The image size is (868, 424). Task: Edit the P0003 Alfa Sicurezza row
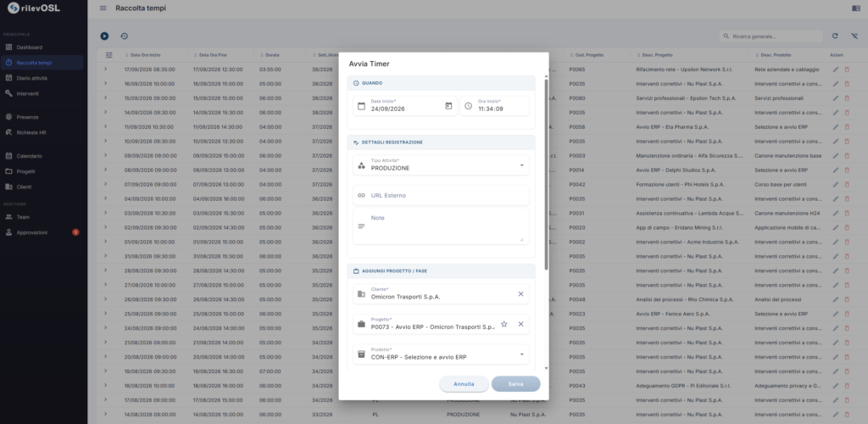coord(836,155)
